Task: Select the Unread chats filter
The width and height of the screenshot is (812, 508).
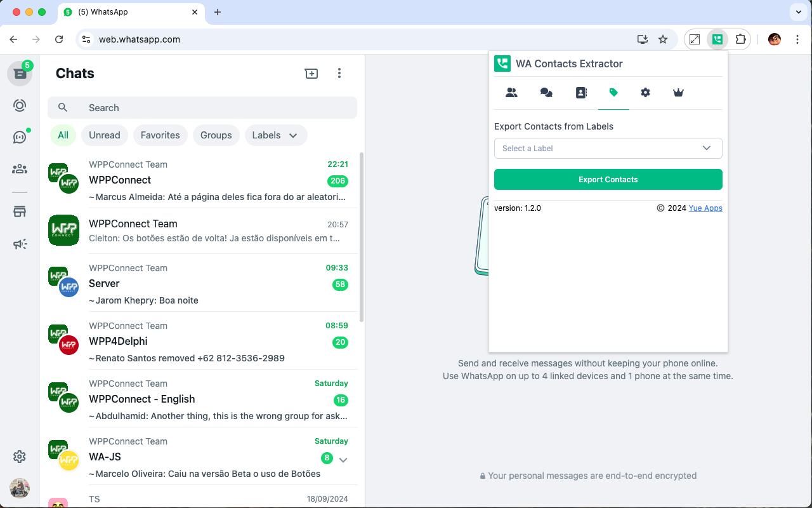Action: (105, 135)
